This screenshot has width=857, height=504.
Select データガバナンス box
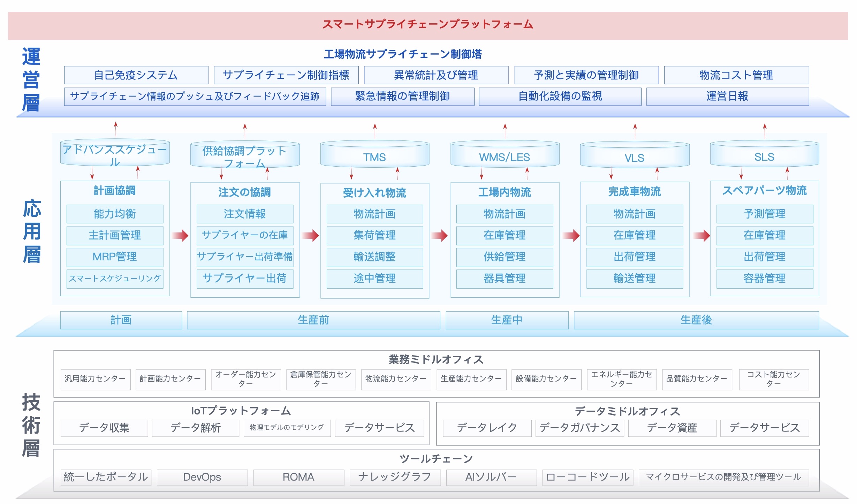(580, 428)
